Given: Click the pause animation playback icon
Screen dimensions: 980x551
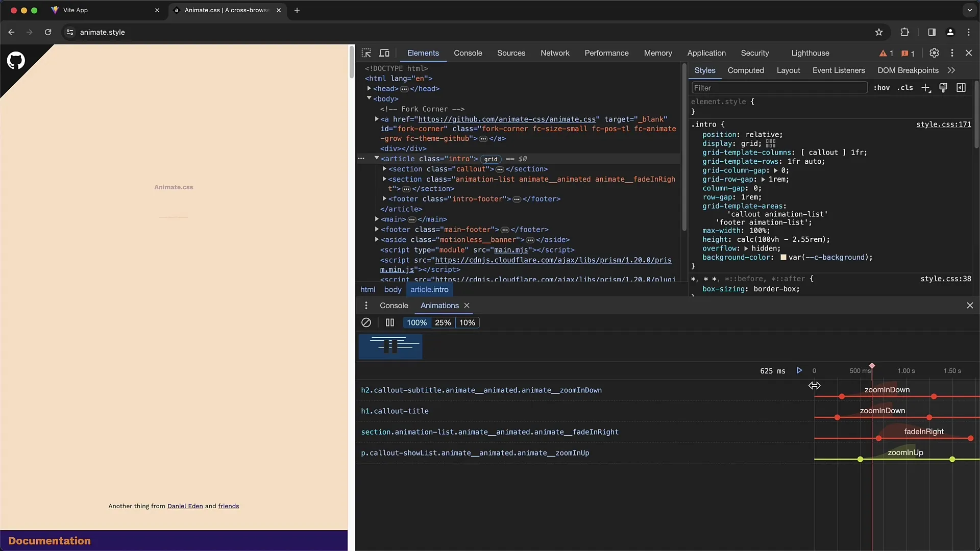Looking at the screenshot, I should click(390, 322).
